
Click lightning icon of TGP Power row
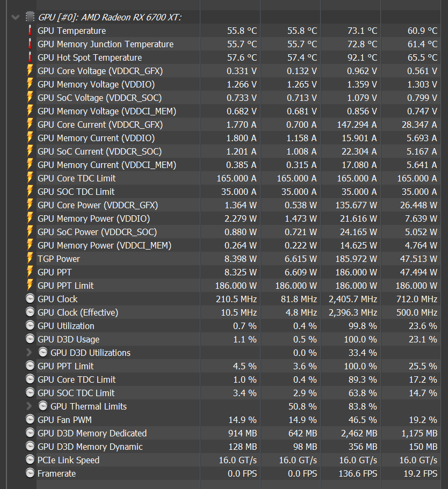pyautogui.click(x=30, y=259)
